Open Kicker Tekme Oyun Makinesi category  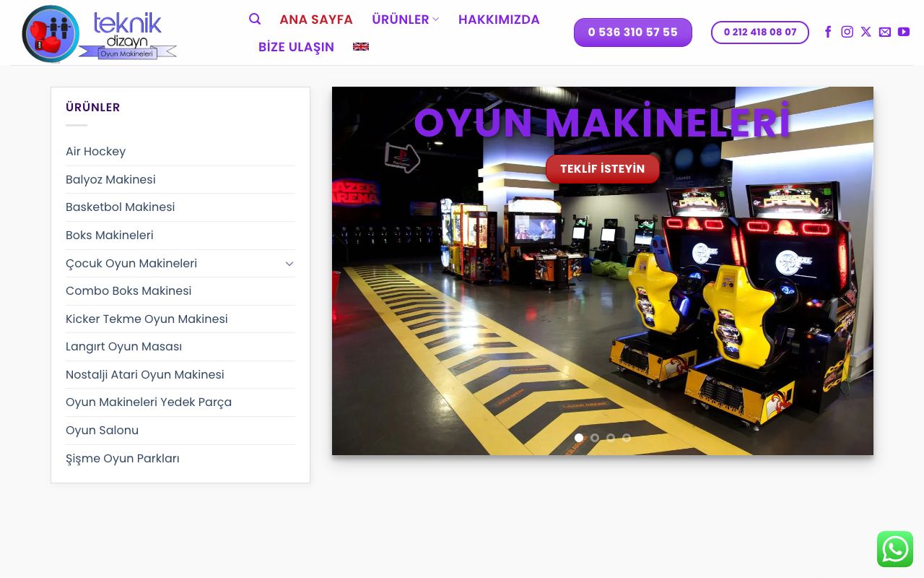(x=147, y=319)
